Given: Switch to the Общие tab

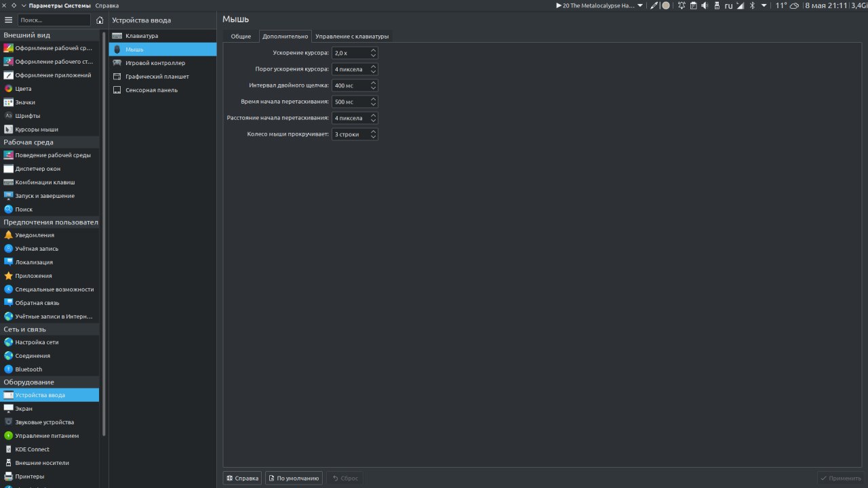Looking at the screenshot, I should point(241,36).
